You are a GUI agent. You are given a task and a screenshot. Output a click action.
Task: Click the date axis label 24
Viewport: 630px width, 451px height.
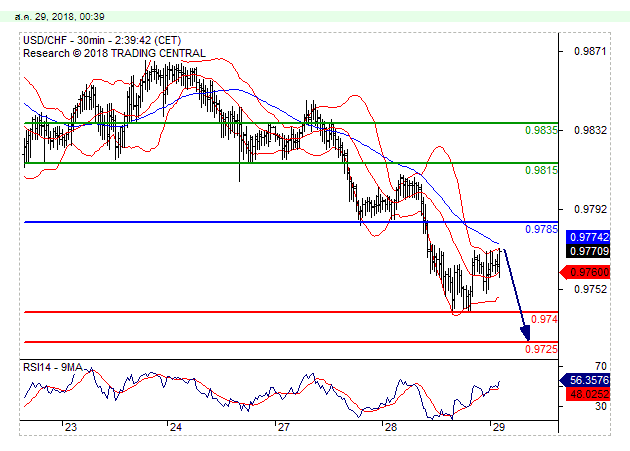176,427
